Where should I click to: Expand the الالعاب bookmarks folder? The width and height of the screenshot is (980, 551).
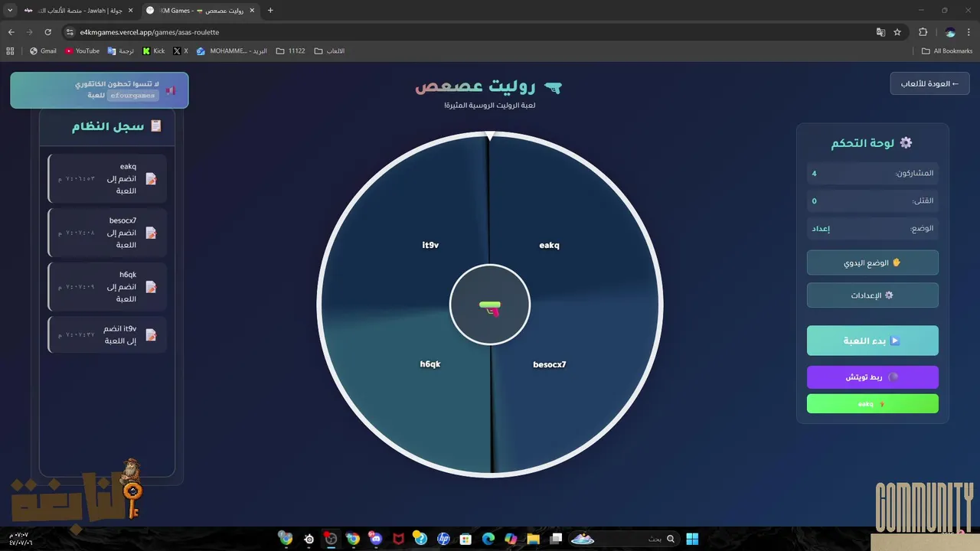click(329, 51)
